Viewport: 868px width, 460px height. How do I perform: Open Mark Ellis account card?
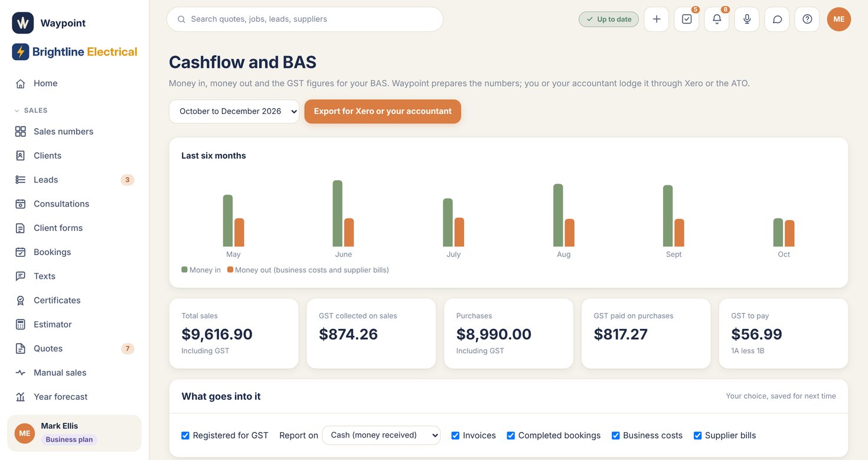(x=74, y=433)
